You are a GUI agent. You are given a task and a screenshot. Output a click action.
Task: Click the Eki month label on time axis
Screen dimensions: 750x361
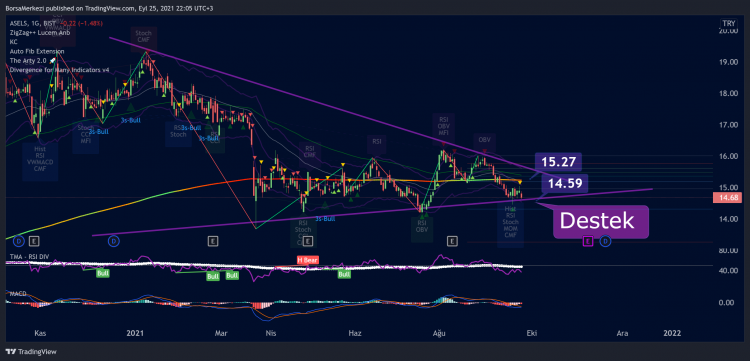point(531,332)
